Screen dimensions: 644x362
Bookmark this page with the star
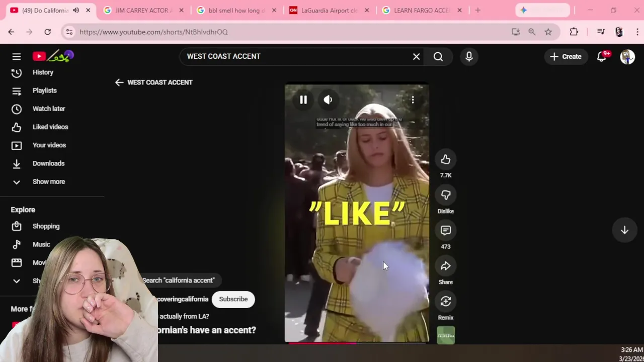point(548,32)
